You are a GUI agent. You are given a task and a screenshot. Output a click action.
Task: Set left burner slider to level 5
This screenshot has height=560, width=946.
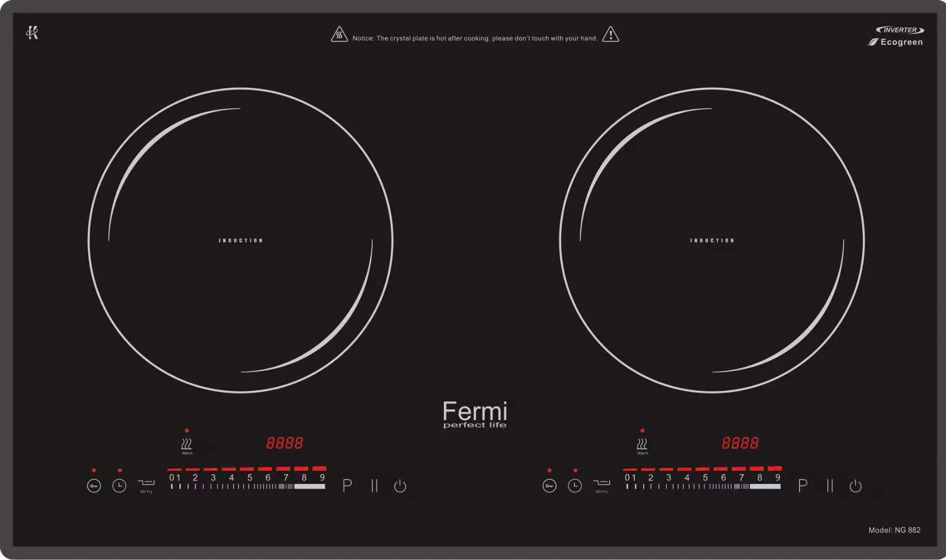point(250,478)
